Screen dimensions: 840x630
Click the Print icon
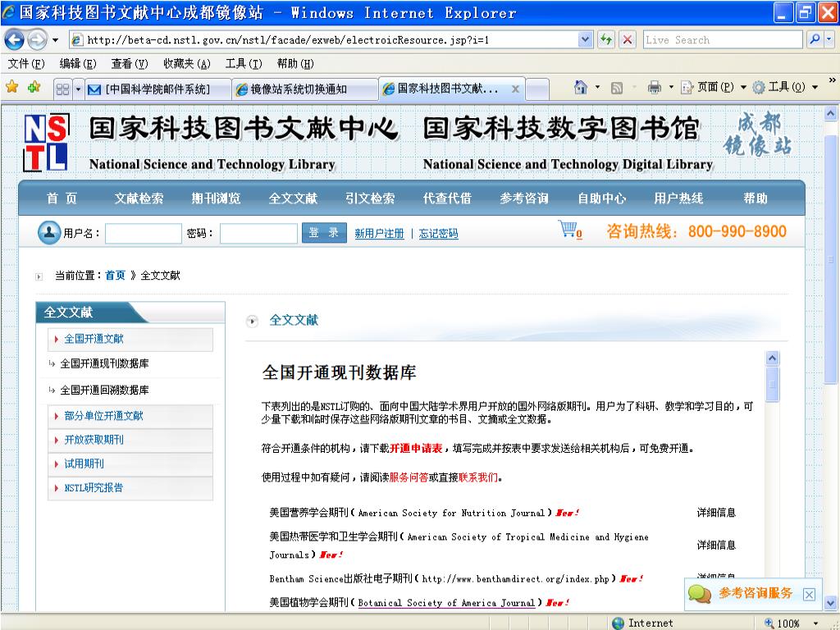pyautogui.click(x=654, y=87)
